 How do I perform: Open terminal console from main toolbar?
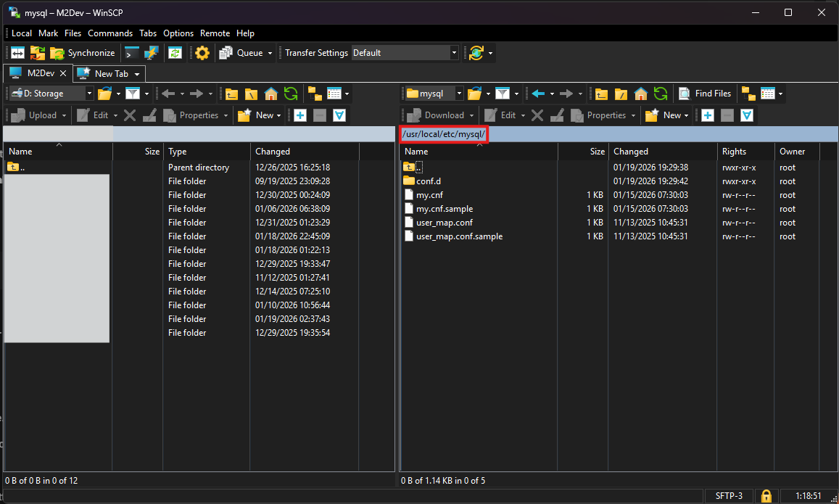pyautogui.click(x=131, y=53)
